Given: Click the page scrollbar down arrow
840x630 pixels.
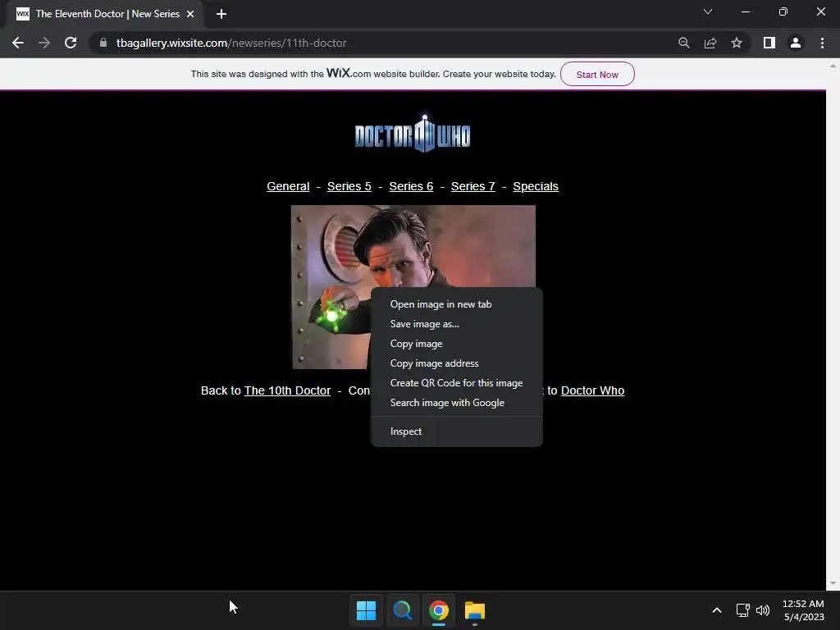Looking at the screenshot, I should [x=833, y=584].
